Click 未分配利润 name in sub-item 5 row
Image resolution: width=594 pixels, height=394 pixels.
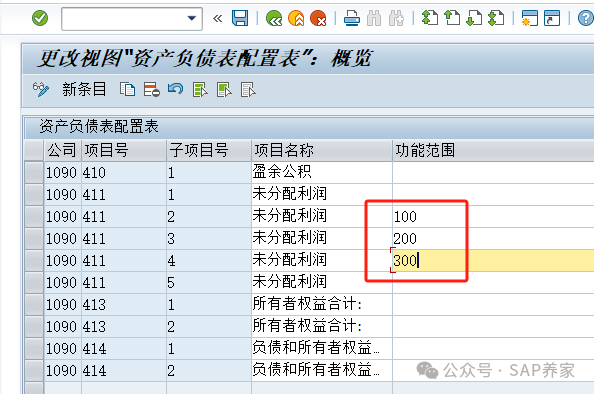[322, 282]
